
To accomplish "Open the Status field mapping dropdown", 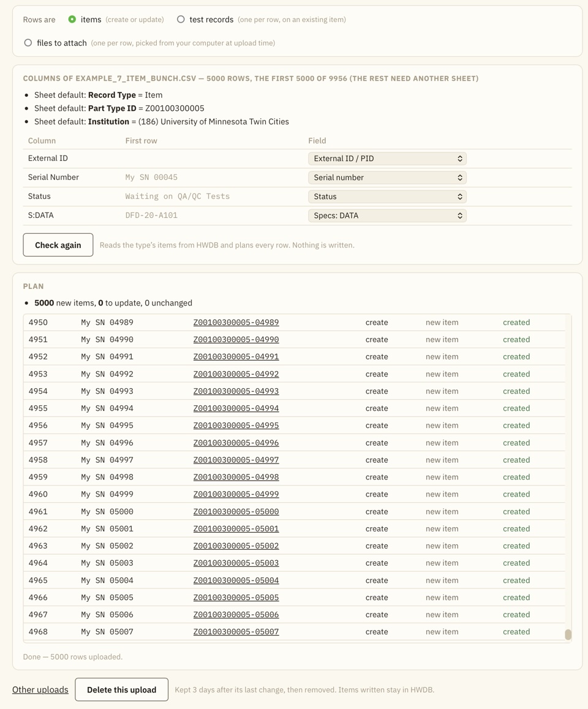I will point(387,197).
